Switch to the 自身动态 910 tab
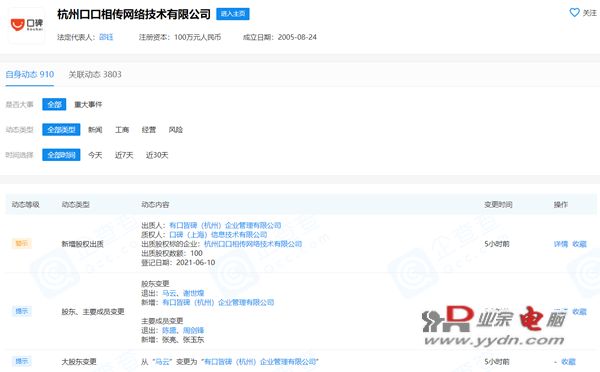Screen dimensions: 600x372 tap(30, 74)
